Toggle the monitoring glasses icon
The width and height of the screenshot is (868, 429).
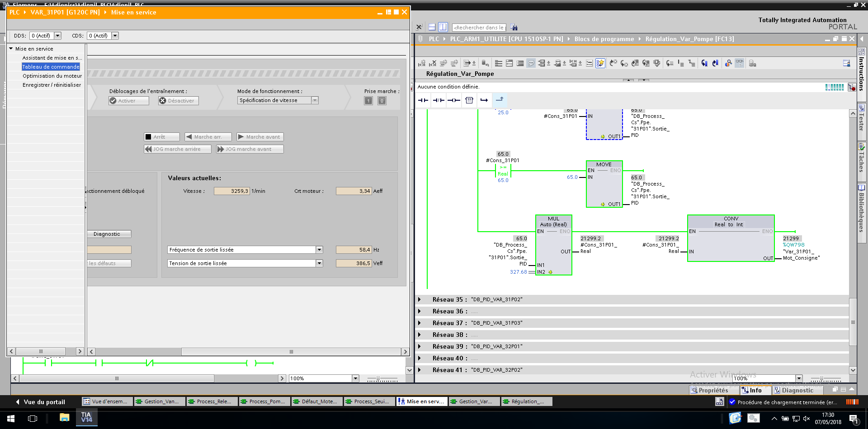(739, 63)
